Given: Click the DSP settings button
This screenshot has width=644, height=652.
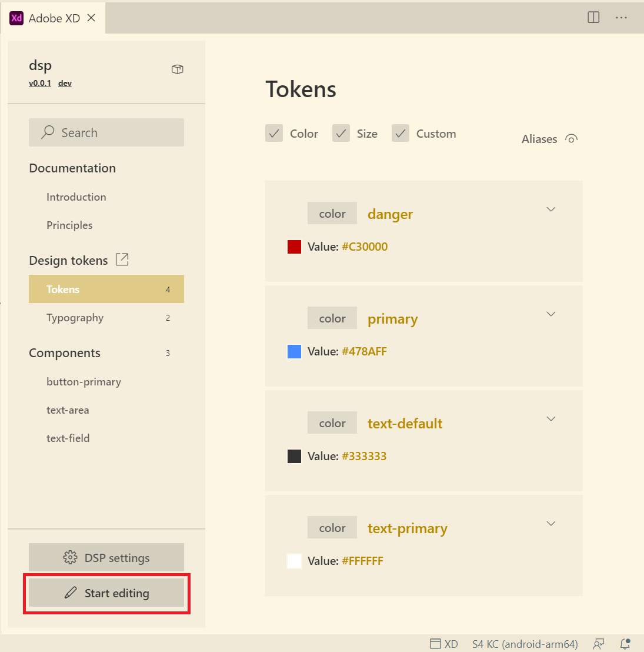Looking at the screenshot, I should click(x=106, y=557).
